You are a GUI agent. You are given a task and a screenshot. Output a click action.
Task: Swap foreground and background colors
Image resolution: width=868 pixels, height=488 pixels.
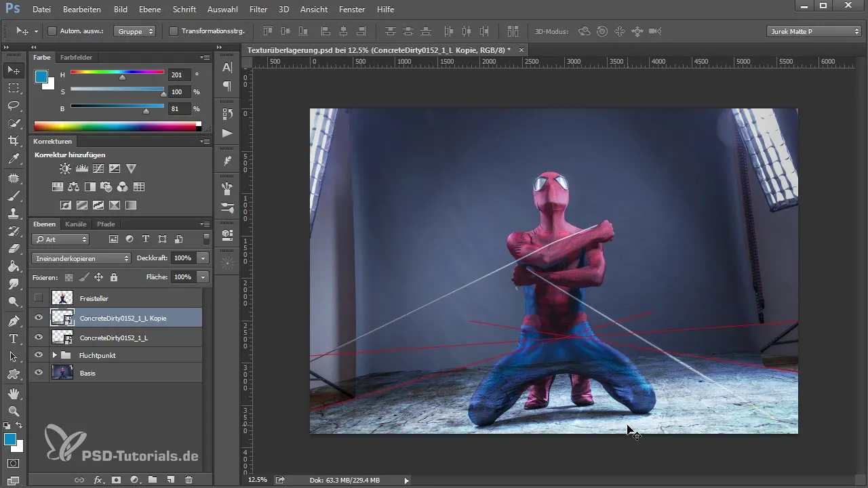pyautogui.click(x=19, y=426)
